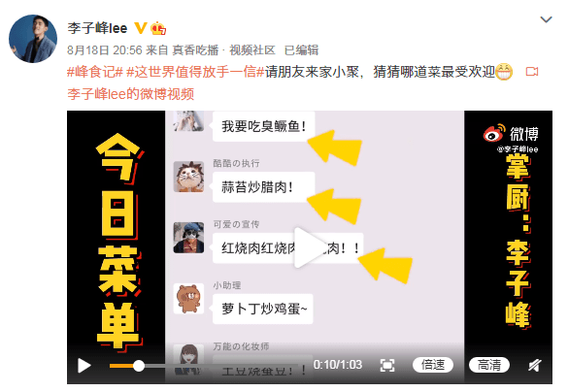Open the #这世界值得放手一信# hashtag
The height and width of the screenshot is (392, 568).
coord(195,72)
